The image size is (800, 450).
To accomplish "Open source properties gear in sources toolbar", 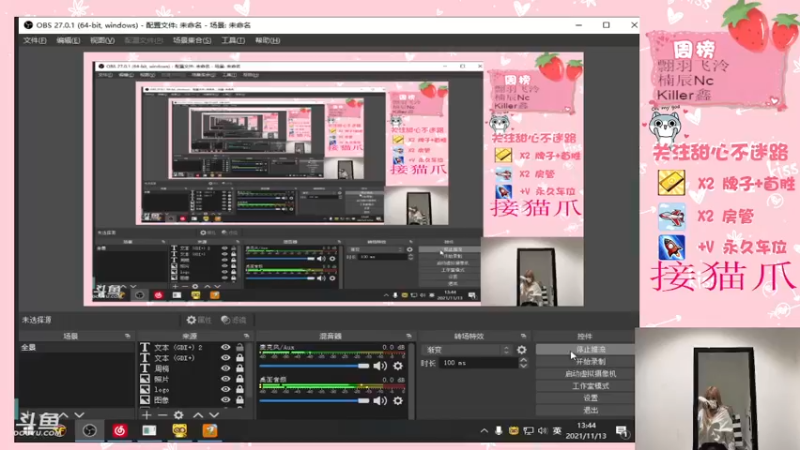I will (178, 415).
